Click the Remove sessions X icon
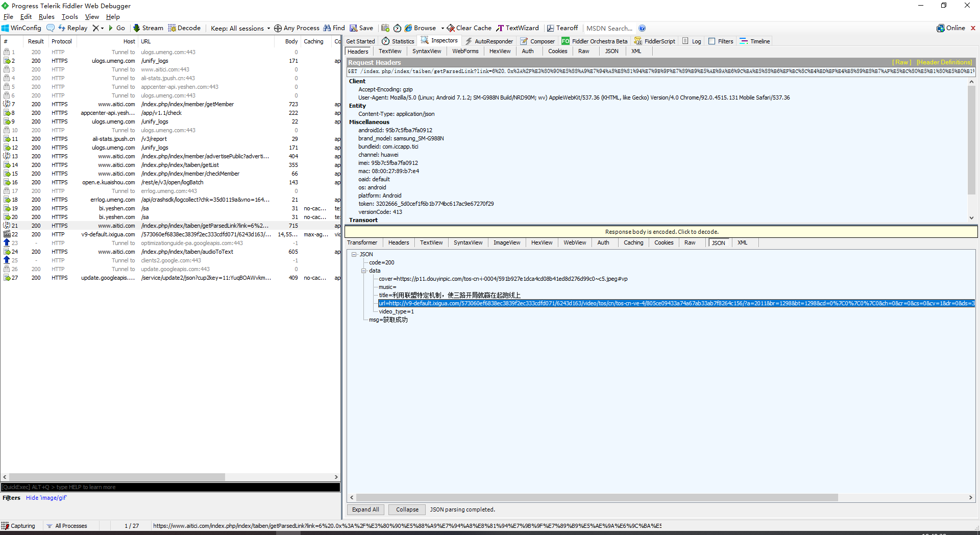The height and width of the screenshot is (535, 980). pyautogui.click(x=95, y=28)
